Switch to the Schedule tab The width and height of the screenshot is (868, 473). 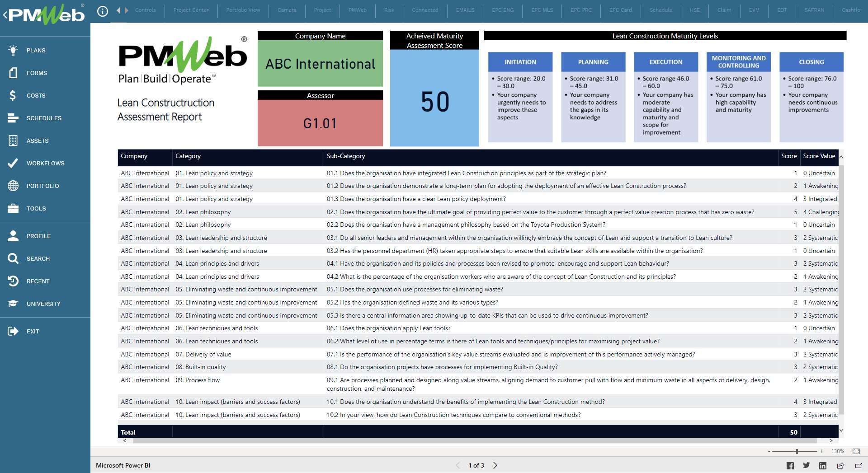click(x=660, y=10)
